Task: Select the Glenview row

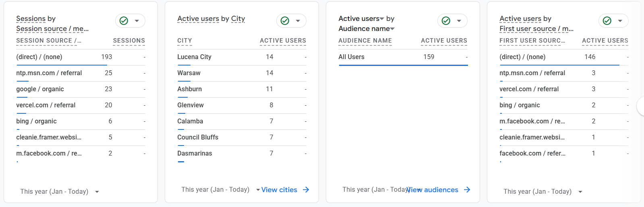Action: tap(242, 105)
